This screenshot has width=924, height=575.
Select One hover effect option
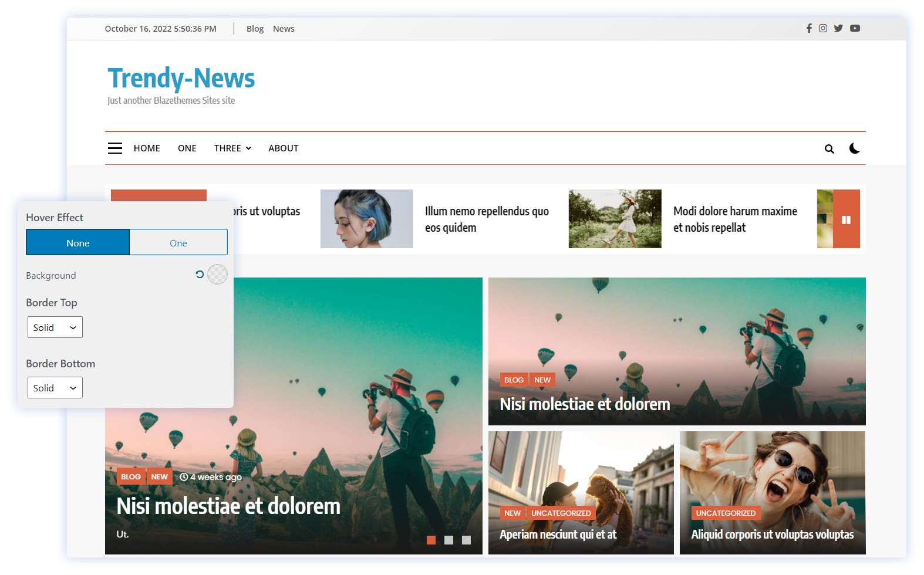[x=178, y=242]
